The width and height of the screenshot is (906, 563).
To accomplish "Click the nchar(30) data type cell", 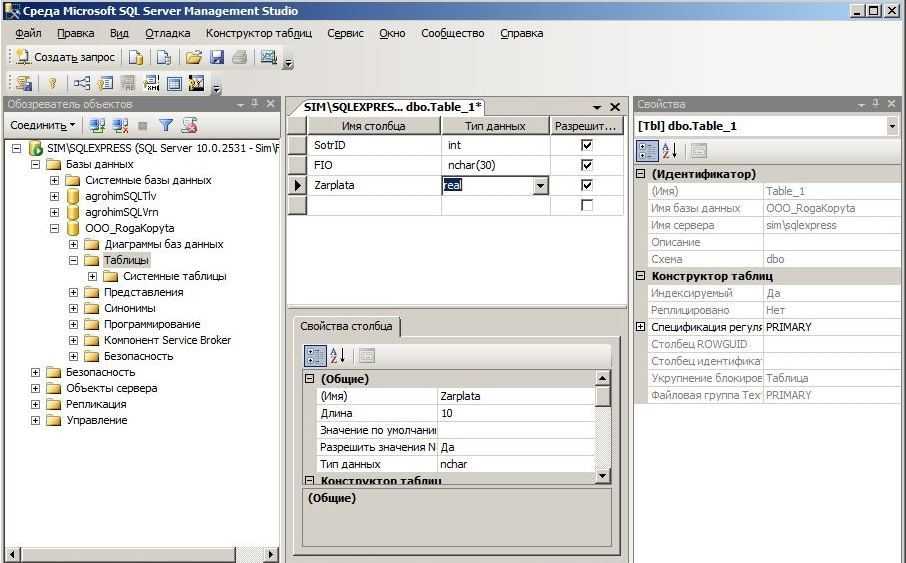I will (495, 165).
